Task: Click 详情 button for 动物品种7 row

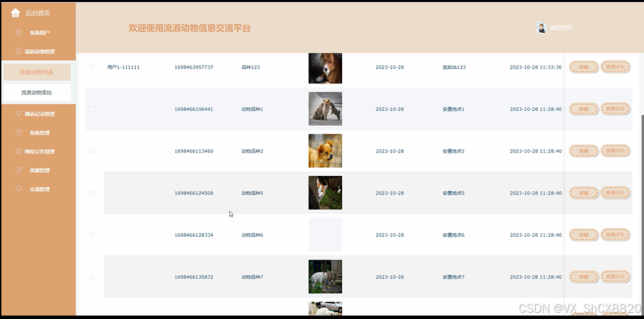Action: 584,277
